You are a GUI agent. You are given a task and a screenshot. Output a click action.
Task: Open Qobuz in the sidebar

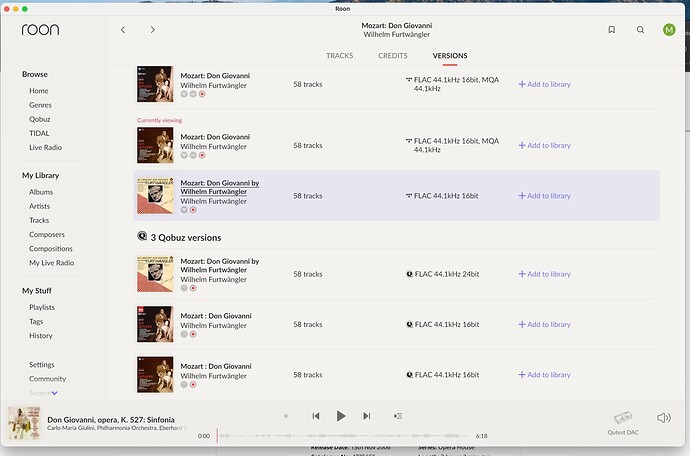[x=40, y=119]
